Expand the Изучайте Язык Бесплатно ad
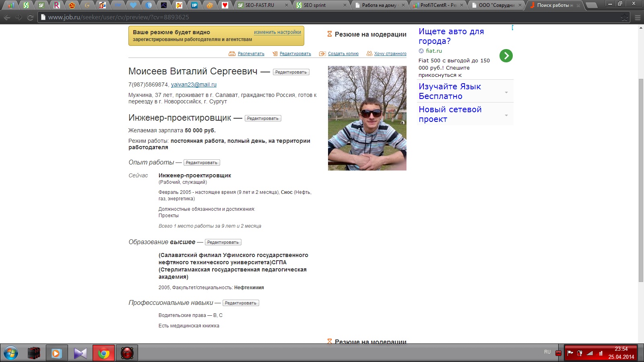644x362 pixels. coord(506,92)
